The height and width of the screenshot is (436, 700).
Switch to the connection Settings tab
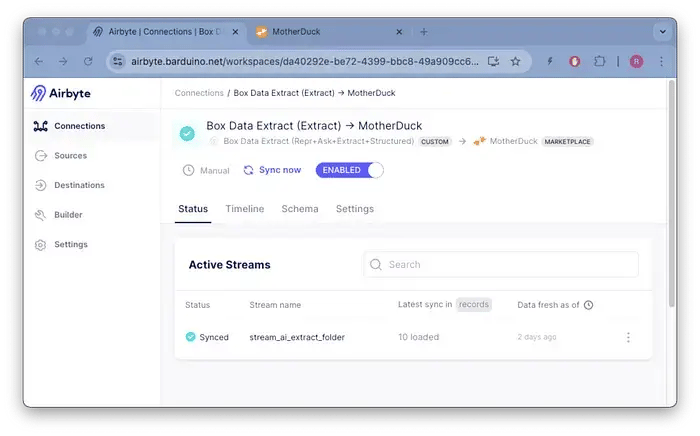coord(355,209)
